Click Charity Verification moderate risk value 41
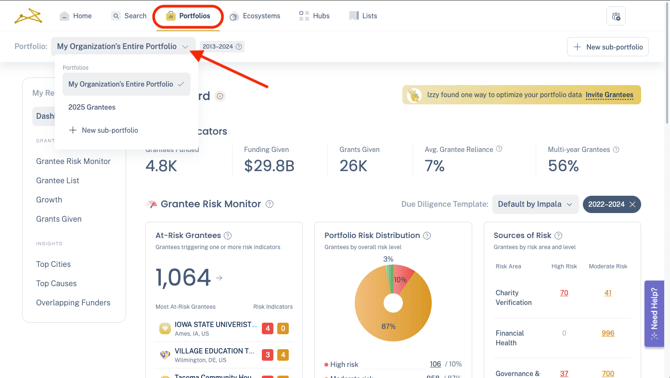This screenshot has height=378, width=670. (x=608, y=293)
